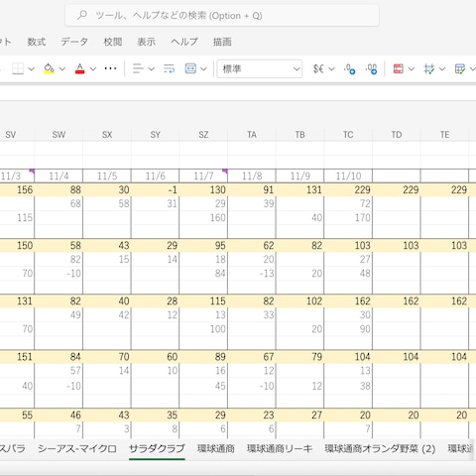Expand the alignment dropdown arrow
Image resolution: width=476 pixels, height=476 pixels.
click(x=152, y=68)
